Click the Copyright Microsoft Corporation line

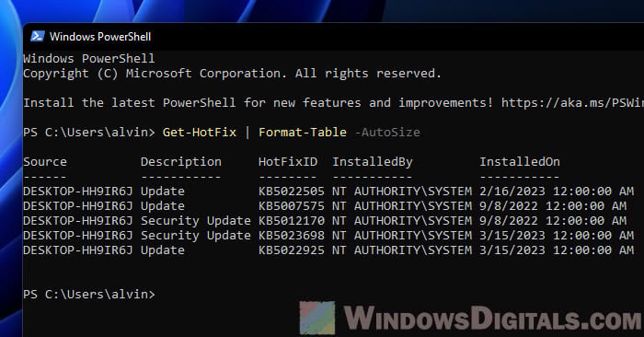tap(233, 74)
